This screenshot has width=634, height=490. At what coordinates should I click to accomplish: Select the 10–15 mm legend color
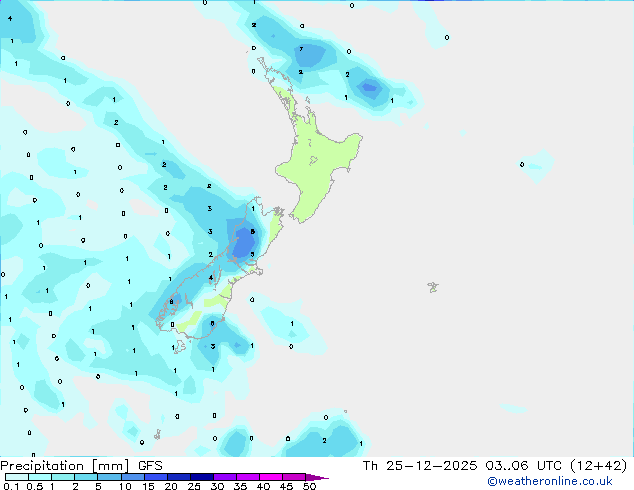(132, 477)
